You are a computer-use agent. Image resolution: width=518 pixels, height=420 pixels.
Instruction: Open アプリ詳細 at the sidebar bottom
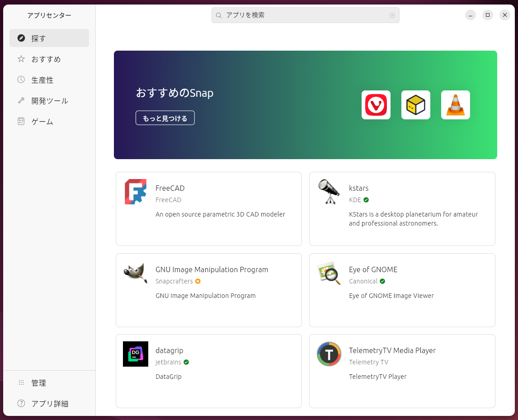point(50,404)
